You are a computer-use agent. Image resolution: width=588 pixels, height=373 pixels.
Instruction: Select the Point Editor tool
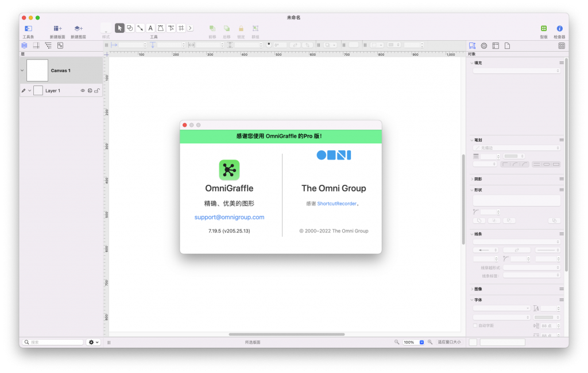(171, 28)
